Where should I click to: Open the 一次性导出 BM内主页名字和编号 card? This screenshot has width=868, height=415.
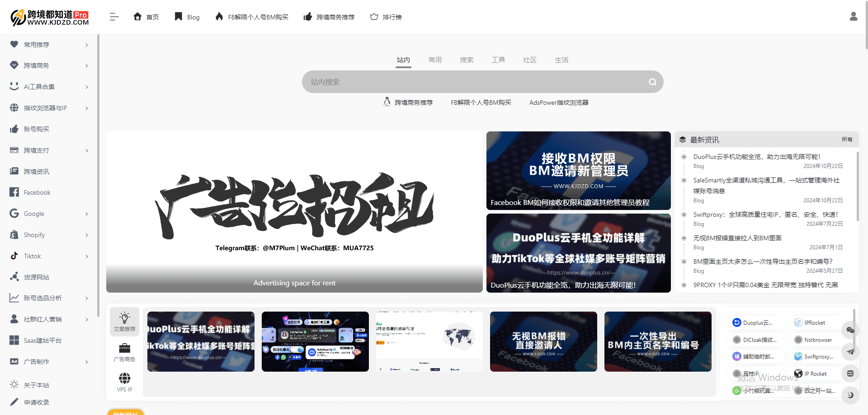(x=658, y=341)
